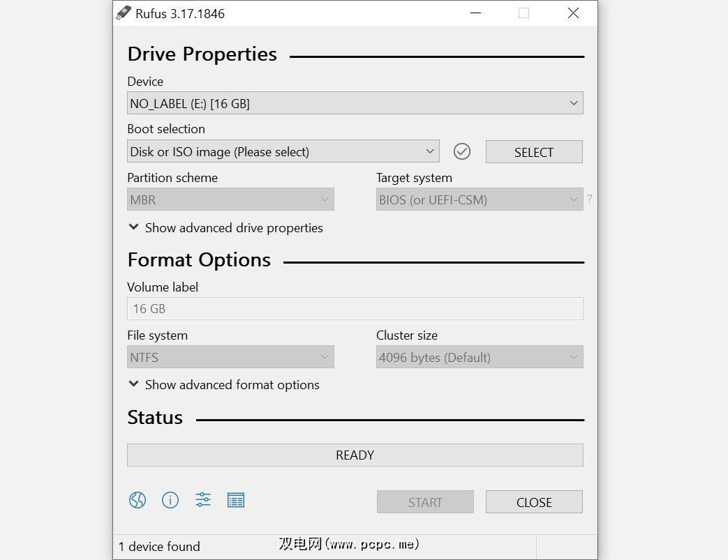Close the Rufus window with X

point(573,13)
